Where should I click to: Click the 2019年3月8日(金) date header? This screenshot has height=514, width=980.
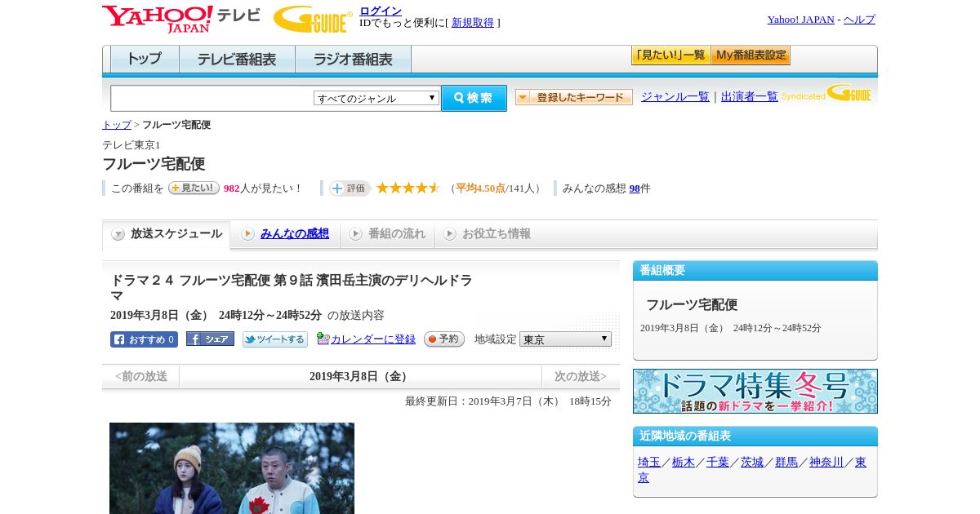click(360, 376)
